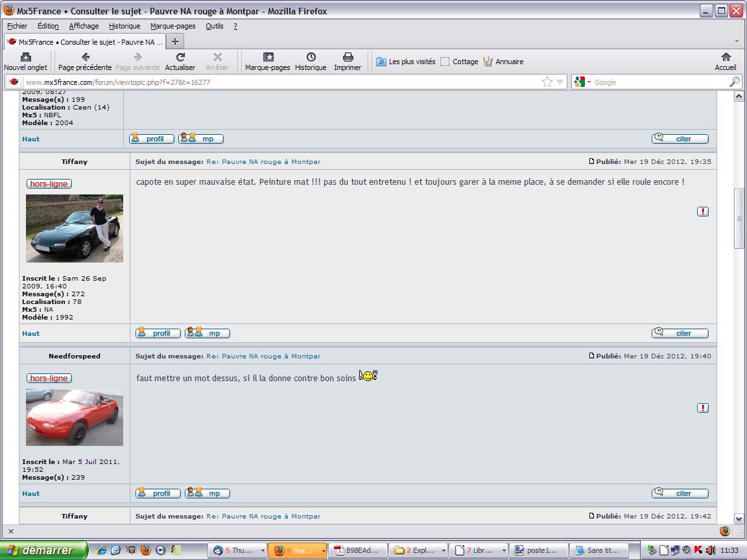Reload page with Actualiser button
The image size is (747, 560).
pos(180,62)
